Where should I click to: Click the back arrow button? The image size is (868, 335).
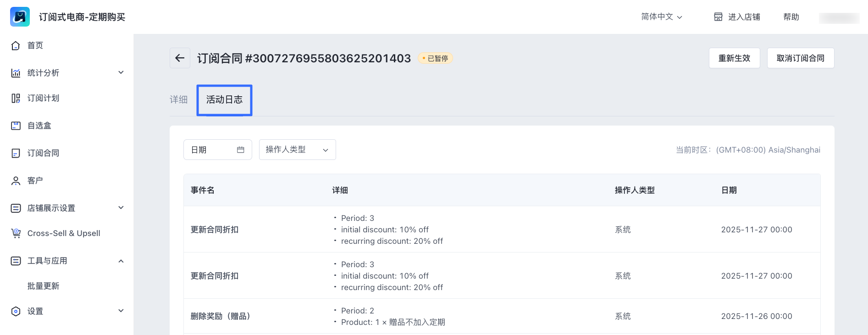click(180, 58)
